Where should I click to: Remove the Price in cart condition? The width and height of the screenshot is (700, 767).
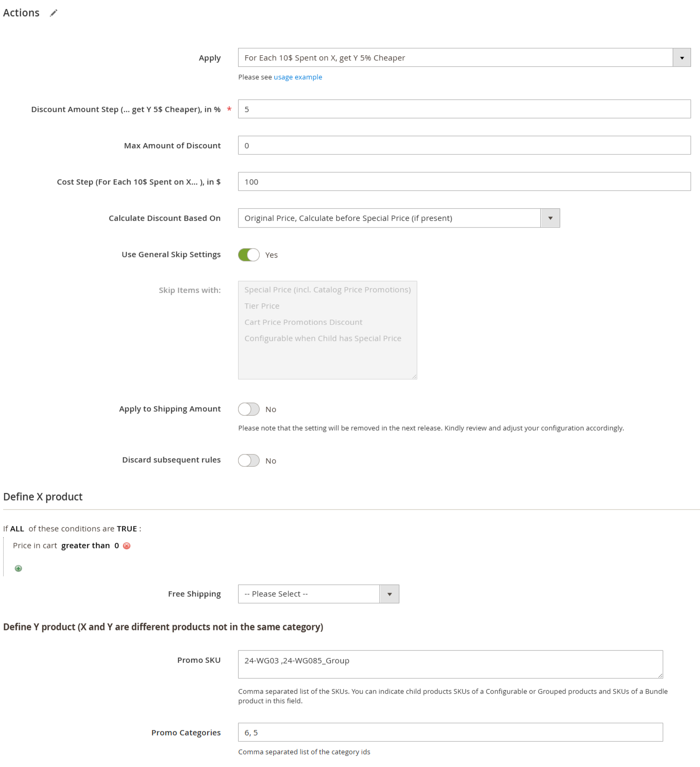pos(127,546)
